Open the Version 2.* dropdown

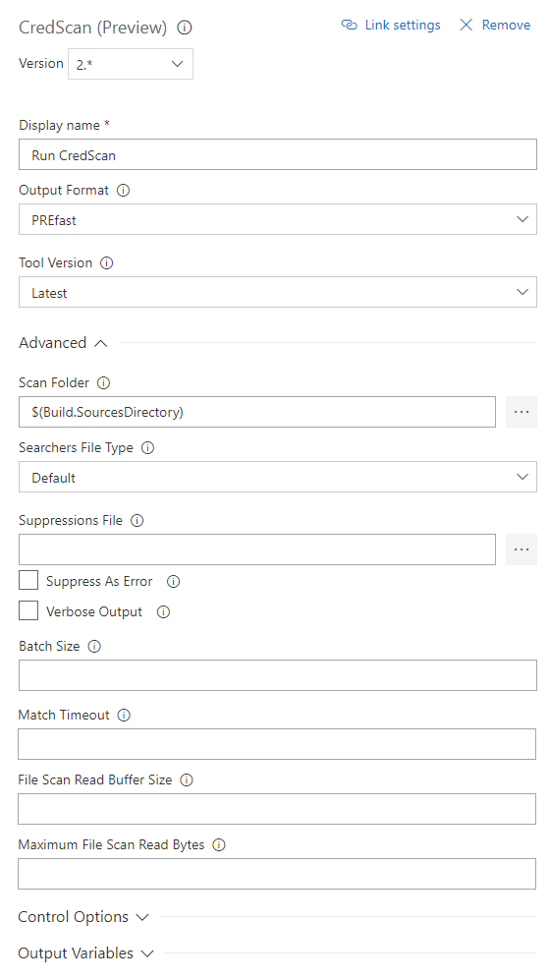click(x=131, y=64)
